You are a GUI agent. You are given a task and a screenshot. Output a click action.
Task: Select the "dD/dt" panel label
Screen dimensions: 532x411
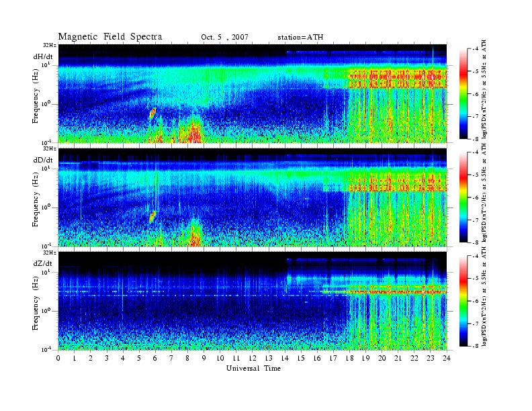pyautogui.click(x=43, y=160)
